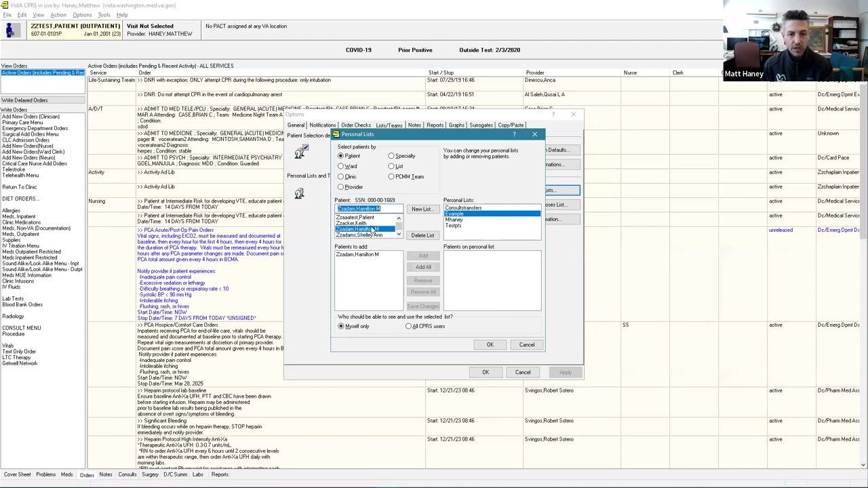Screen dimensions: 868x488
Task: Select patients by Specialty
Action: point(391,156)
